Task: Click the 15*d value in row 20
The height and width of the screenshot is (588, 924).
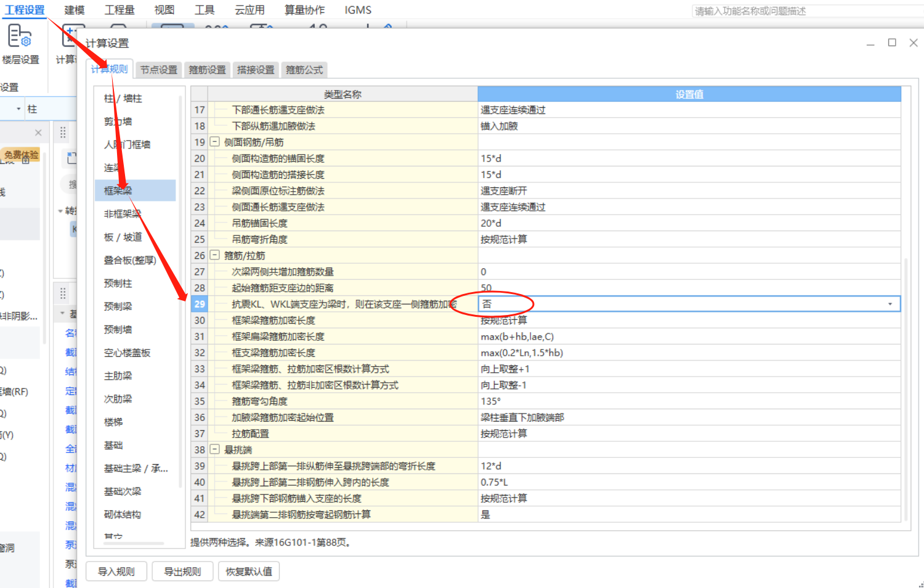Action: point(491,158)
